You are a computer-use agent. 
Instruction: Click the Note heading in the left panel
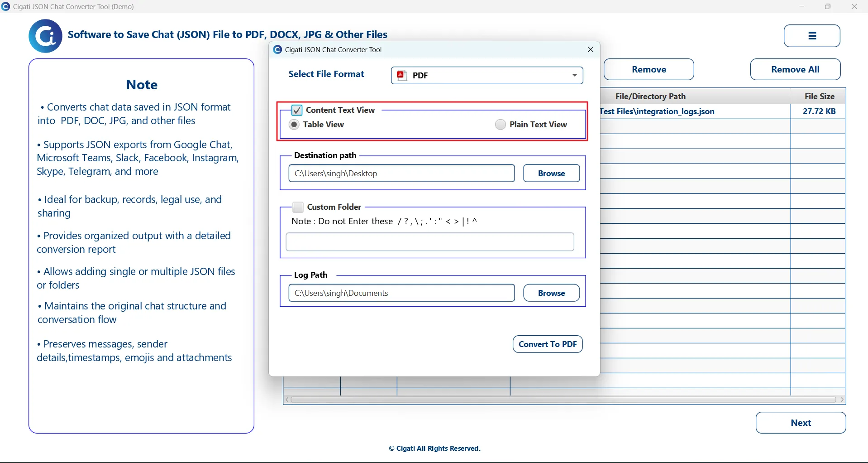pyautogui.click(x=142, y=85)
